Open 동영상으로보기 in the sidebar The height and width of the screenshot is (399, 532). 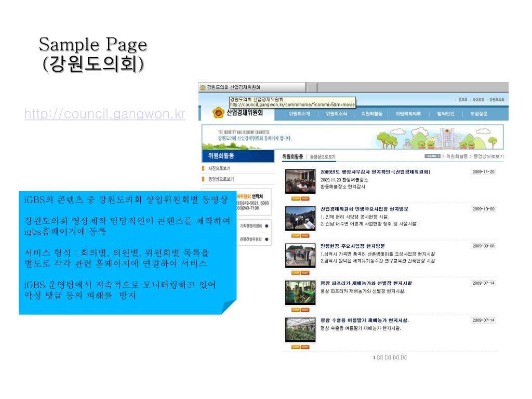tap(221, 179)
